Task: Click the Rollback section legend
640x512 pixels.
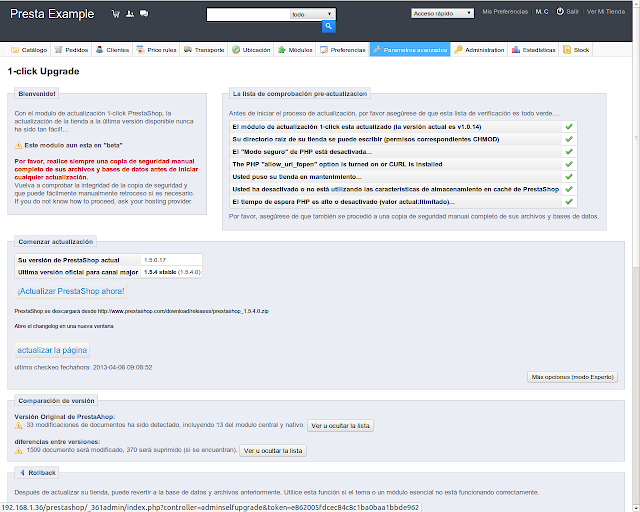Action: pyautogui.click(x=38, y=472)
